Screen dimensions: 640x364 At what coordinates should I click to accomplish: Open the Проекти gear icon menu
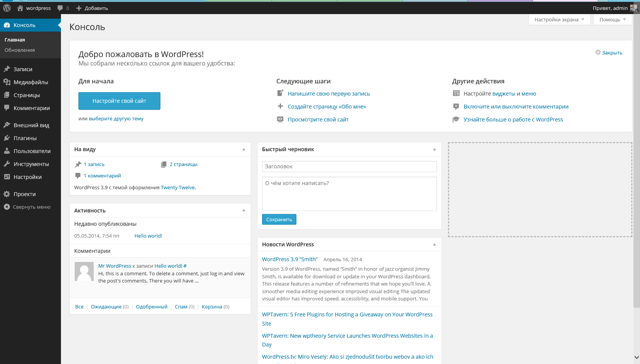pos(7,194)
